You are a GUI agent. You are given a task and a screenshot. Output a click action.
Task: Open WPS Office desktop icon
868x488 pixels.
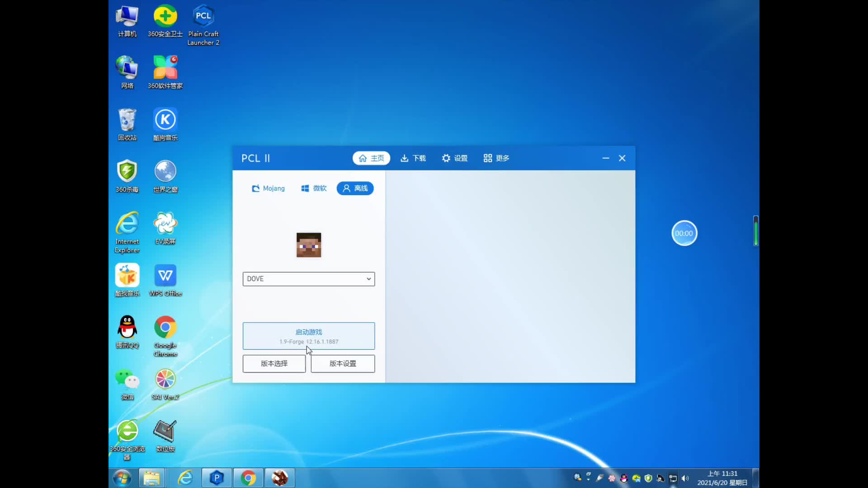point(165,276)
